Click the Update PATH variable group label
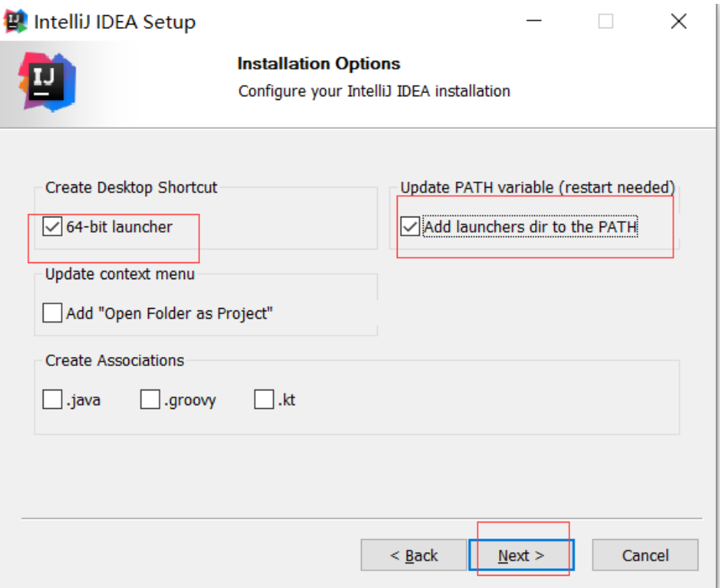The image size is (722, 588). [x=537, y=188]
